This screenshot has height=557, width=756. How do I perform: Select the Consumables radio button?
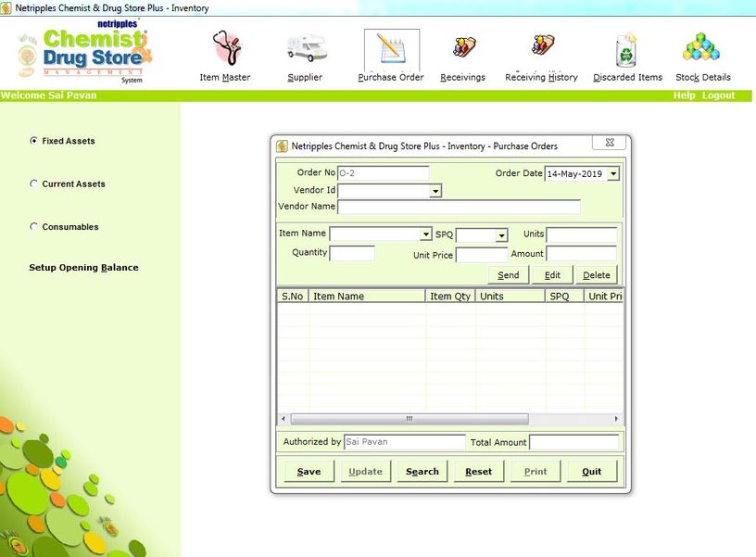33,227
